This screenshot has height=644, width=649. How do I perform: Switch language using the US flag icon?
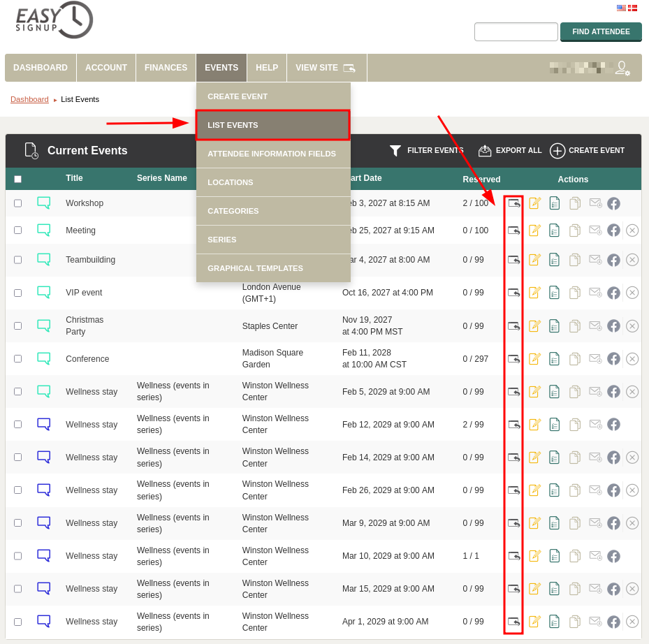tap(621, 8)
